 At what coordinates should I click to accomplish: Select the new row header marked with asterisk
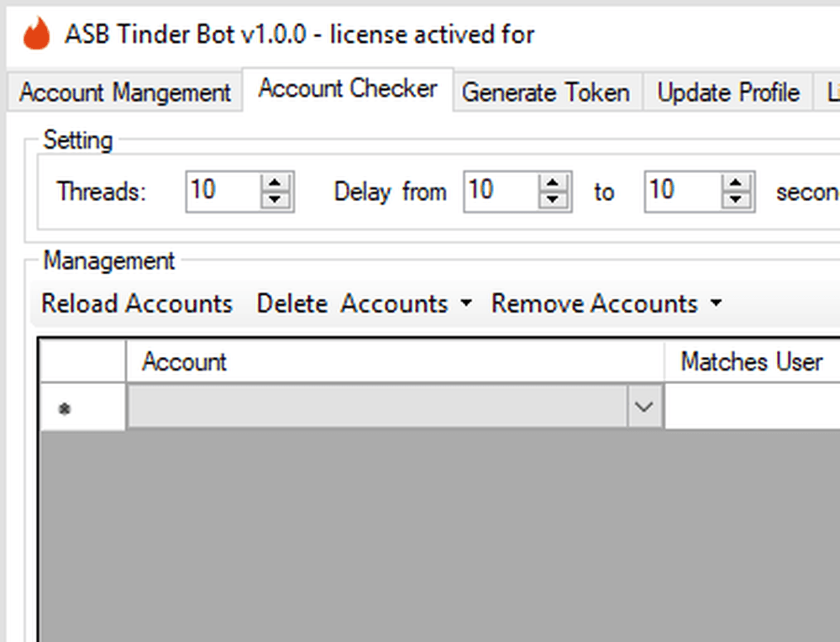pos(83,407)
